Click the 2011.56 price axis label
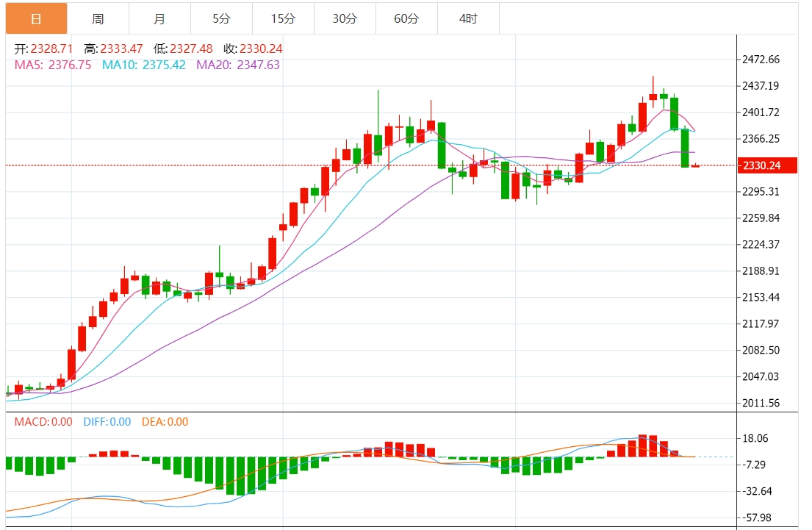The height and width of the screenshot is (530, 812). pyautogui.click(x=761, y=403)
